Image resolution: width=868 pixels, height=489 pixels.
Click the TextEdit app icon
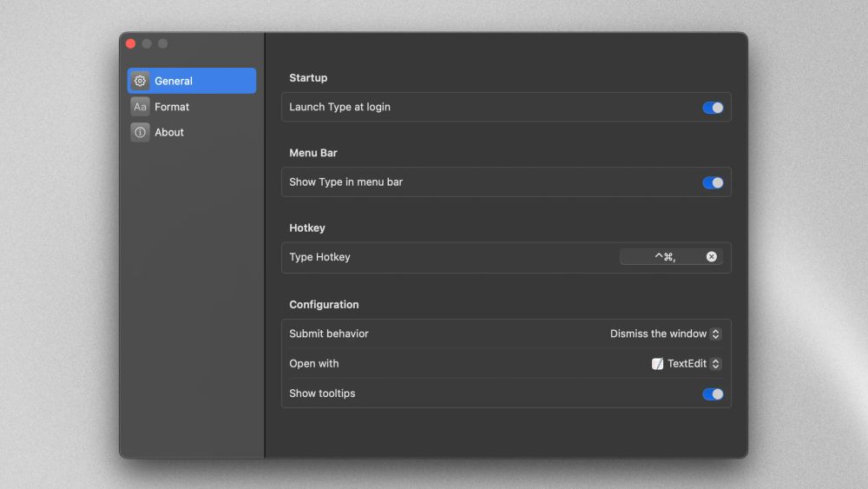pyautogui.click(x=657, y=364)
